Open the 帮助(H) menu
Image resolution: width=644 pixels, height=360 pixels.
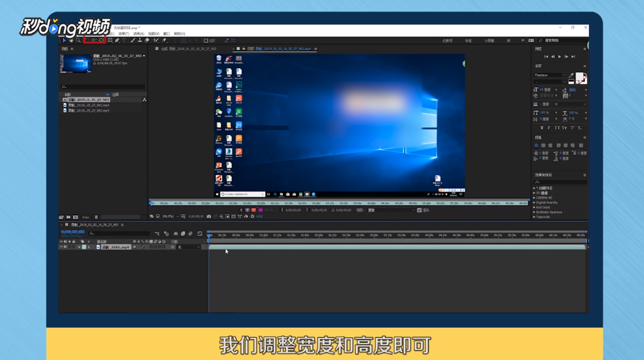179,34
